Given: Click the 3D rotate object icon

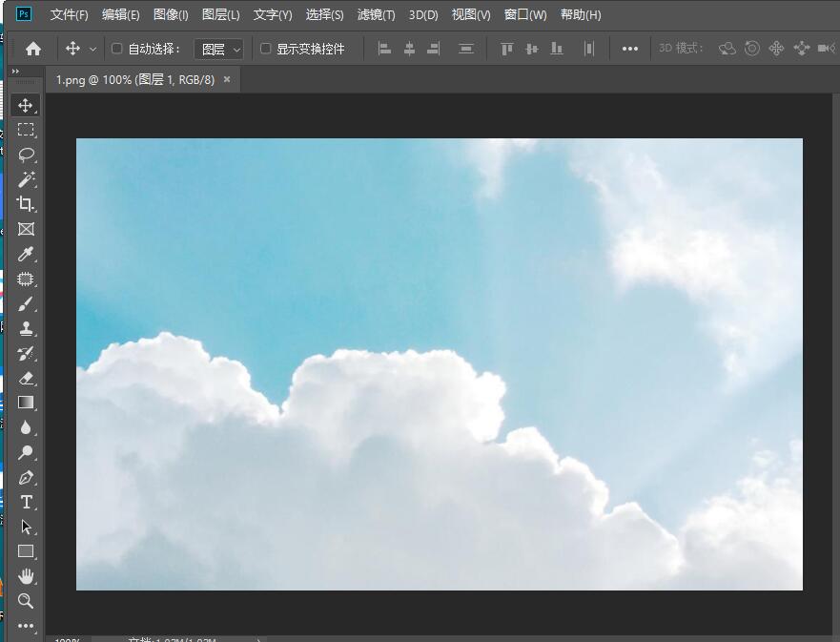Looking at the screenshot, I should pyautogui.click(x=727, y=49).
